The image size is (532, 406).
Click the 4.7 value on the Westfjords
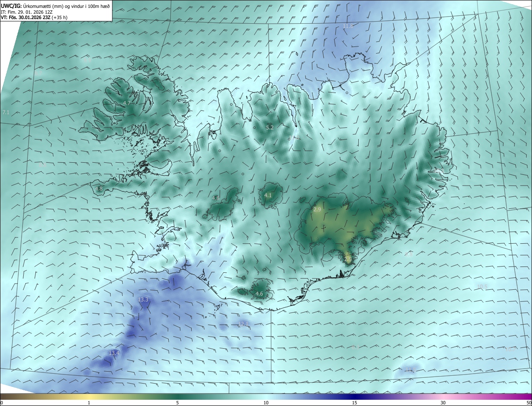pyautogui.click(x=127, y=103)
